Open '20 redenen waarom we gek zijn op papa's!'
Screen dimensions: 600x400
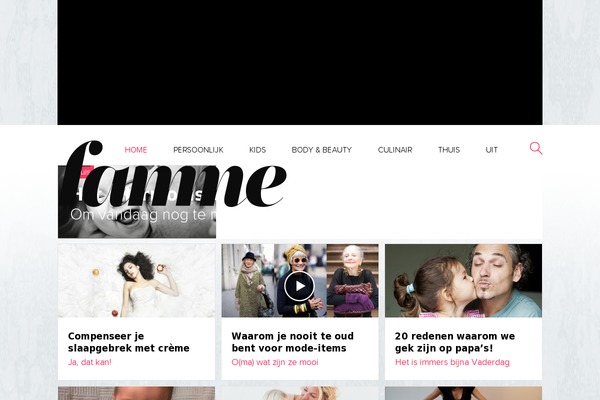click(455, 342)
